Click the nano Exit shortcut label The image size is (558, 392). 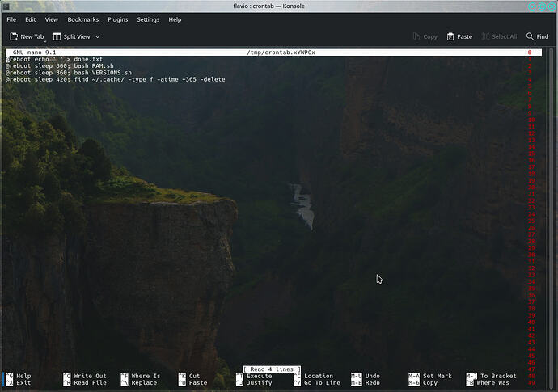(x=23, y=383)
